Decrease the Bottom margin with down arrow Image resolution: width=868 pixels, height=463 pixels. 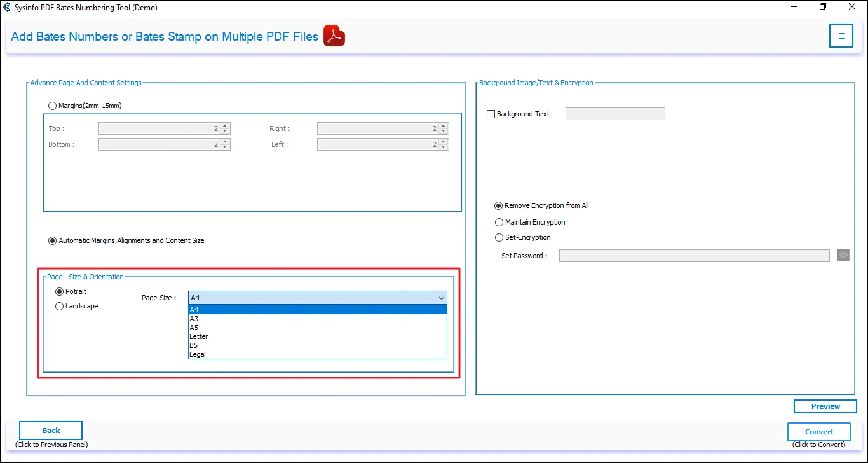click(225, 147)
